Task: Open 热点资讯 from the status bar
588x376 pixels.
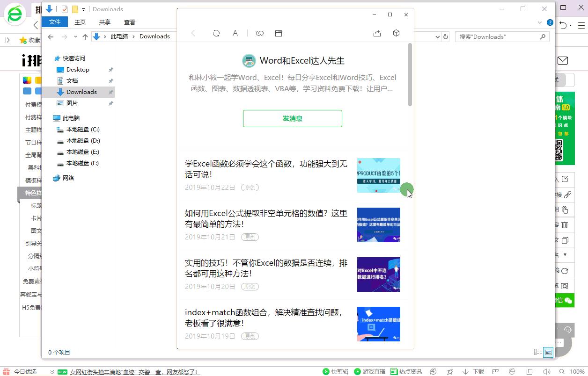Action: click(x=406, y=372)
